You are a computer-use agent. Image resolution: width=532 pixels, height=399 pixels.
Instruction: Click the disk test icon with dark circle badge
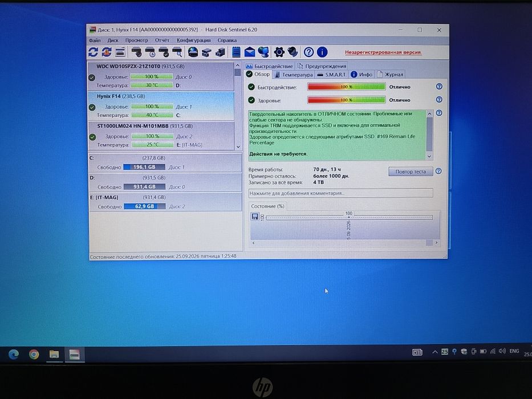click(x=137, y=52)
